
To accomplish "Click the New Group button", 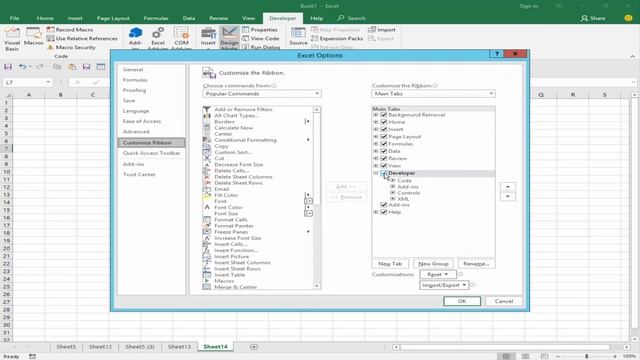I will pyautogui.click(x=433, y=264).
